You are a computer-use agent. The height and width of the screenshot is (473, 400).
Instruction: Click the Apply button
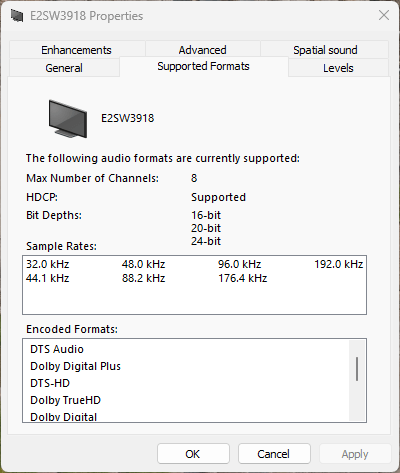355,454
